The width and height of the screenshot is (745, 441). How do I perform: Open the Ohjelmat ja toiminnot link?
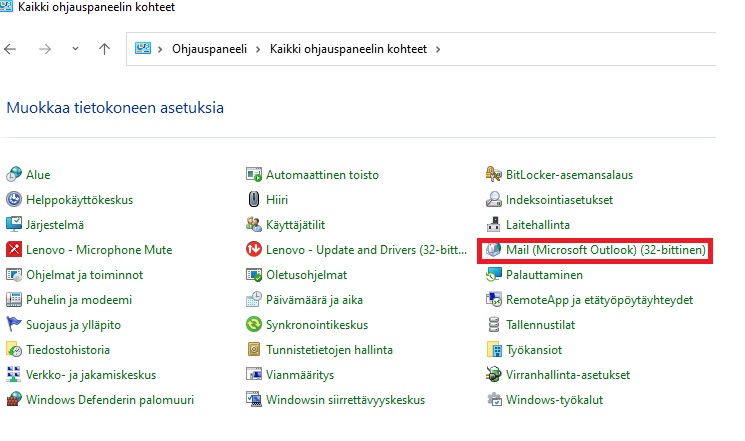pyautogui.click(x=85, y=275)
